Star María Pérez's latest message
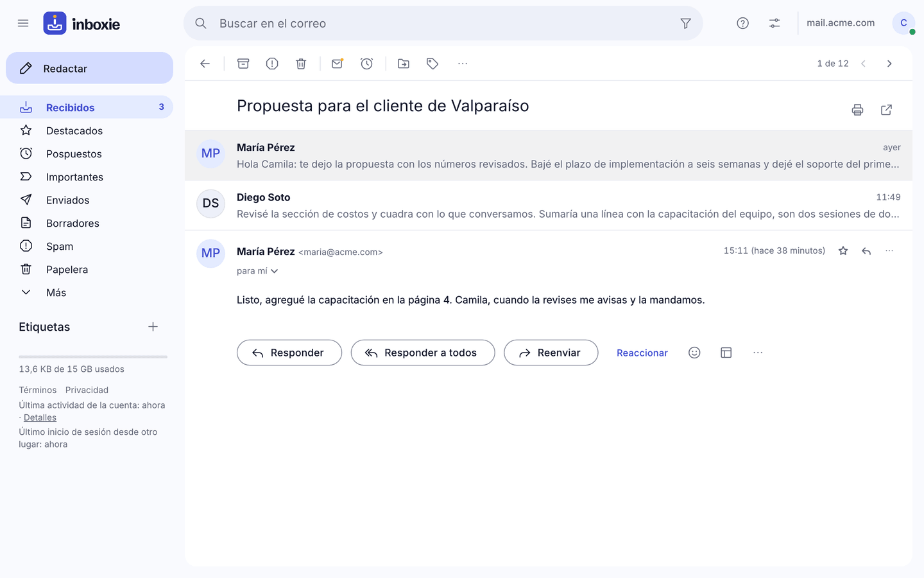Image resolution: width=924 pixels, height=578 pixels. click(843, 251)
